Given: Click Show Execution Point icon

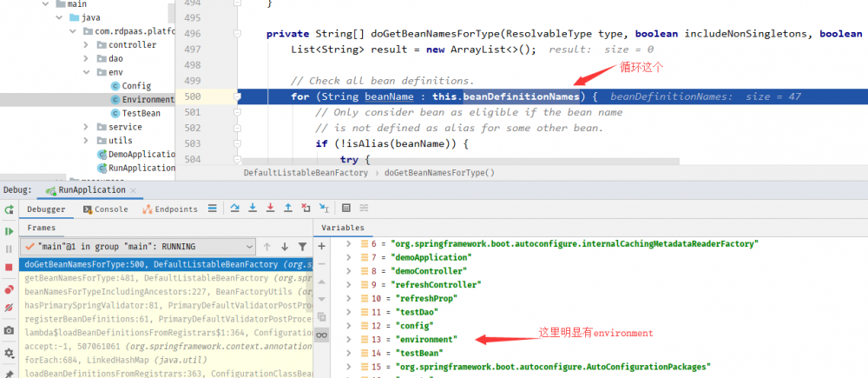Looking at the screenshot, I should pos(212,209).
